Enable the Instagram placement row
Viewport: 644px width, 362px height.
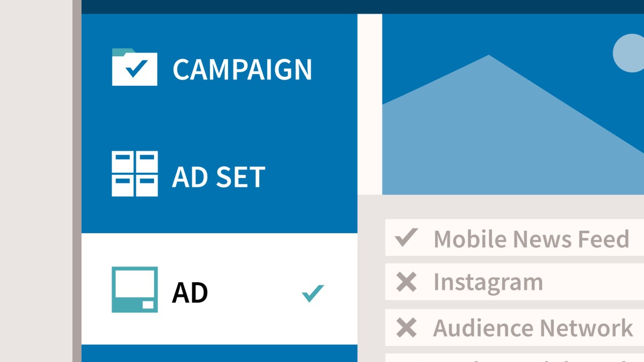click(515, 282)
